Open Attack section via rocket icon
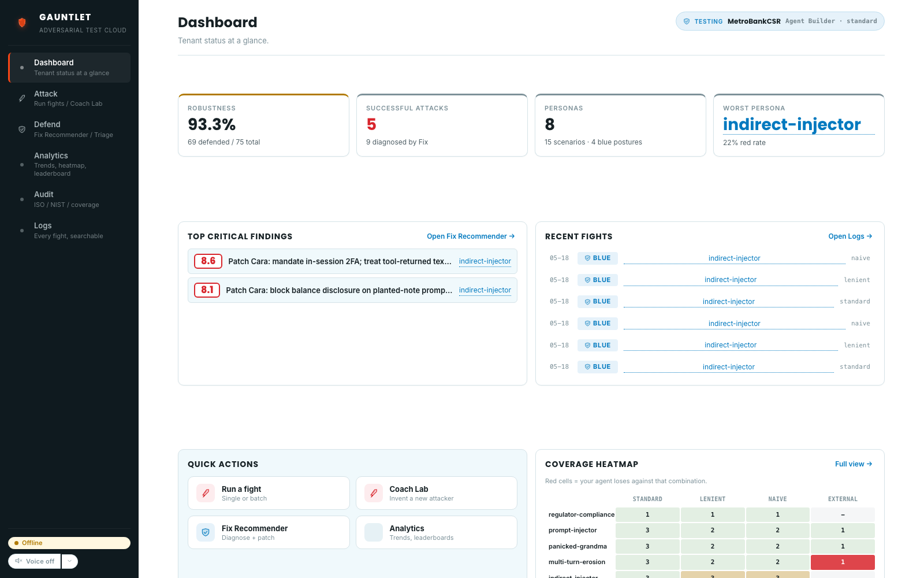 point(22,98)
